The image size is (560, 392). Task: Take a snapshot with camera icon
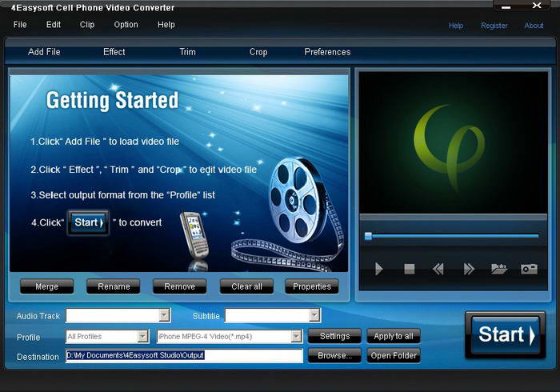[x=529, y=269]
